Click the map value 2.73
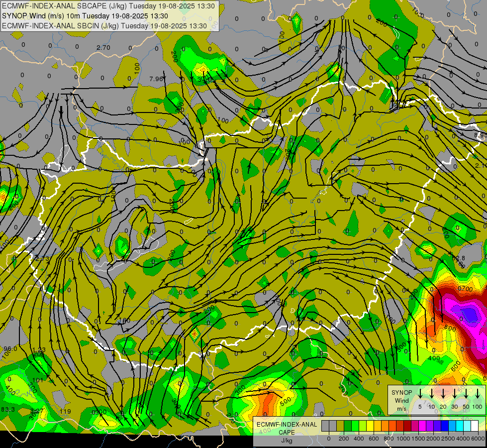Screen dimensions: 487x448 42,259
